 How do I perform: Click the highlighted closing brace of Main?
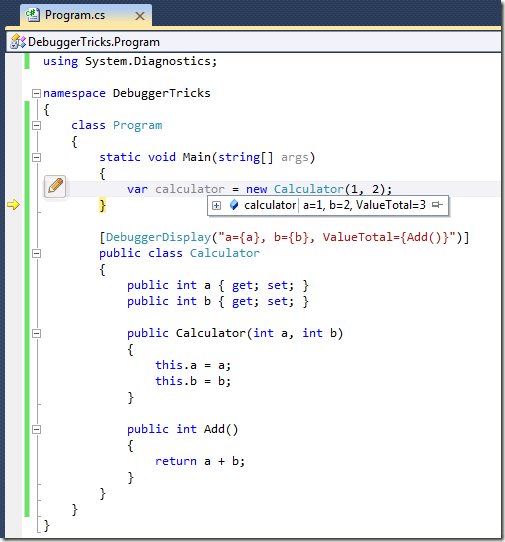tap(102, 205)
